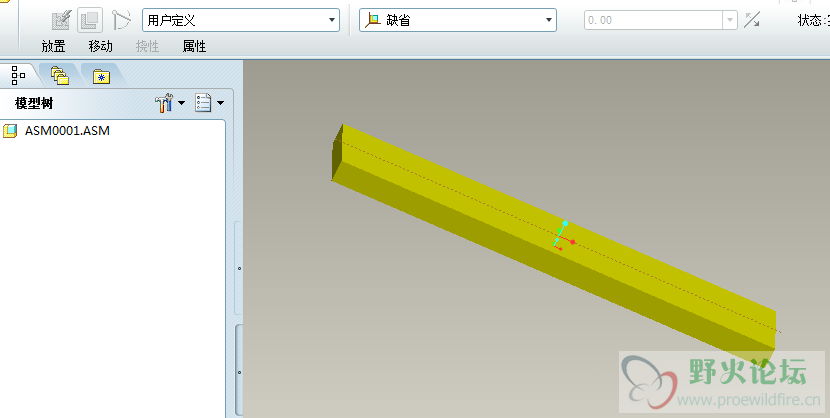Switch to the folder browser navigator tab
The image size is (830, 418).
pyautogui.click(x=60, y=76)
